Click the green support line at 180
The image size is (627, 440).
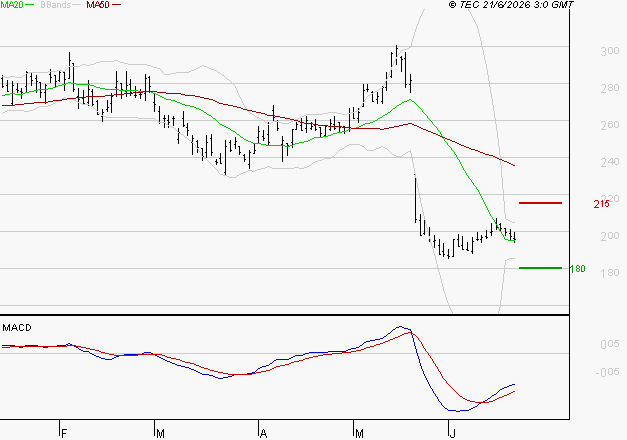pos(540,268)
